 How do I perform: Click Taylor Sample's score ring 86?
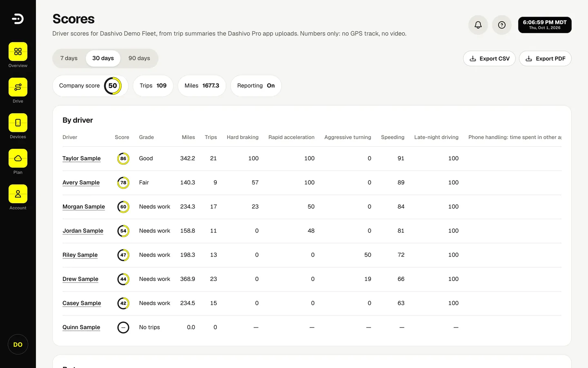coord(123,159)
